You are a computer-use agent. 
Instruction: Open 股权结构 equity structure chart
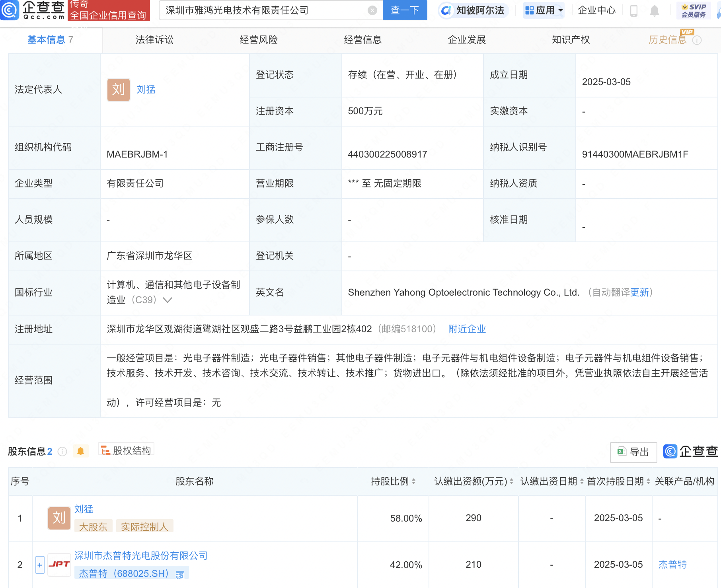coord(126,450)
